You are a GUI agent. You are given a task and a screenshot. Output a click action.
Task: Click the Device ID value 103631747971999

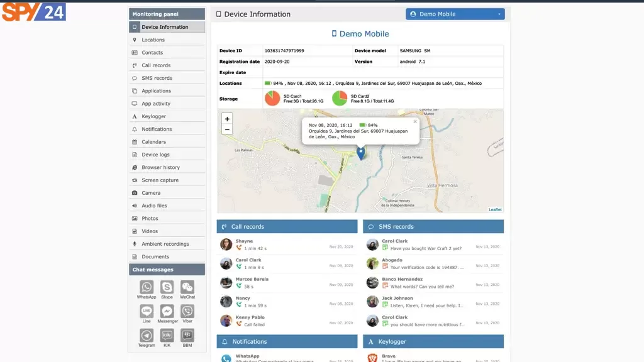pyautogui.click(x=284, y=51)
